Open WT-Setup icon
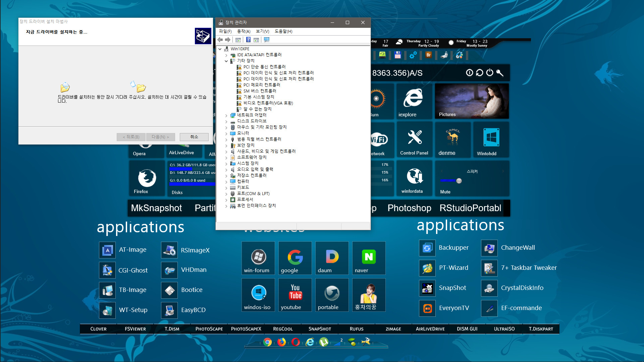The image size is (644, 362). coord(107,310)
